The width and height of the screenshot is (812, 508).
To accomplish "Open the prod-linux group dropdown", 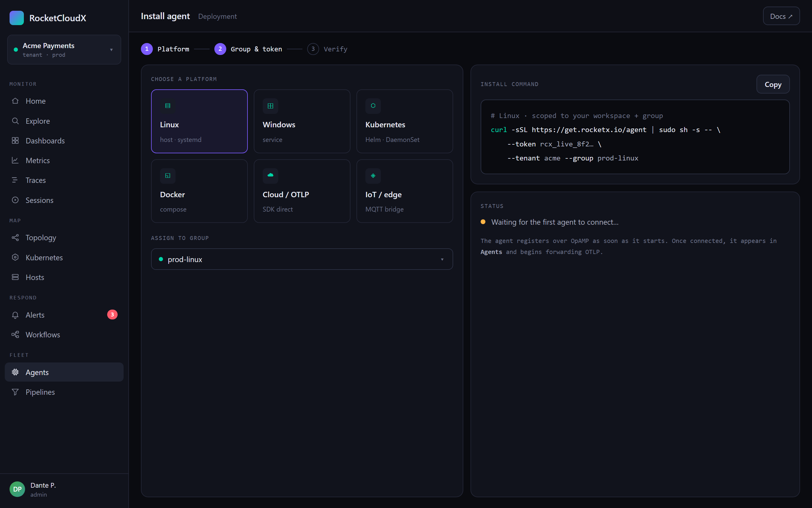I will tap(302, 259).
